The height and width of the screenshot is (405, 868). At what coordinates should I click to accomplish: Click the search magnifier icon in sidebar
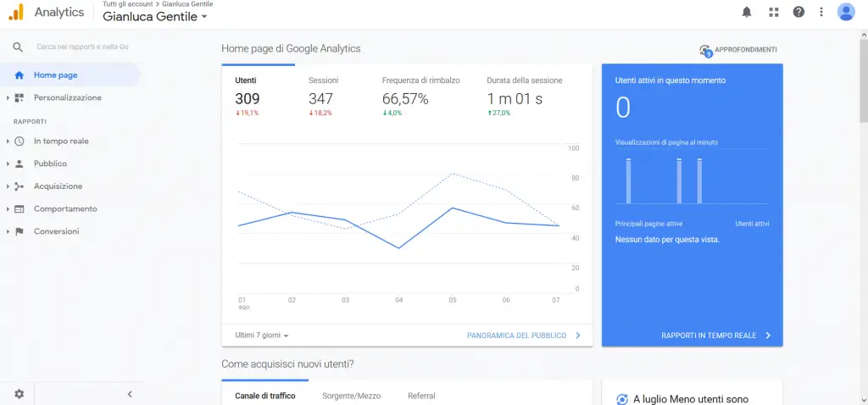click(19, 47)
